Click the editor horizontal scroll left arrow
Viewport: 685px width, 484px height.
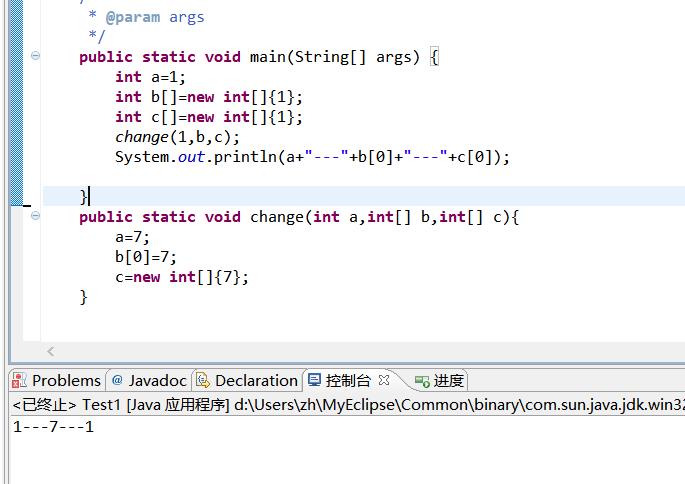click(51, 351)
